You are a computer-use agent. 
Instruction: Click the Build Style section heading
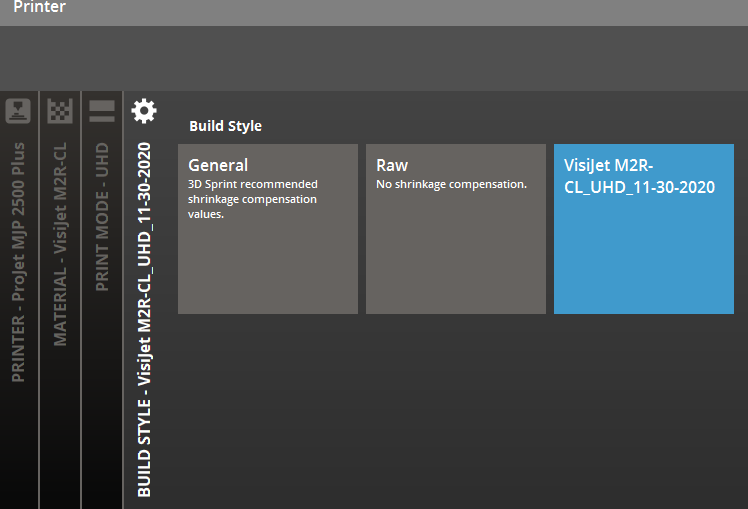pyautogui.click(x=225, y=126)
